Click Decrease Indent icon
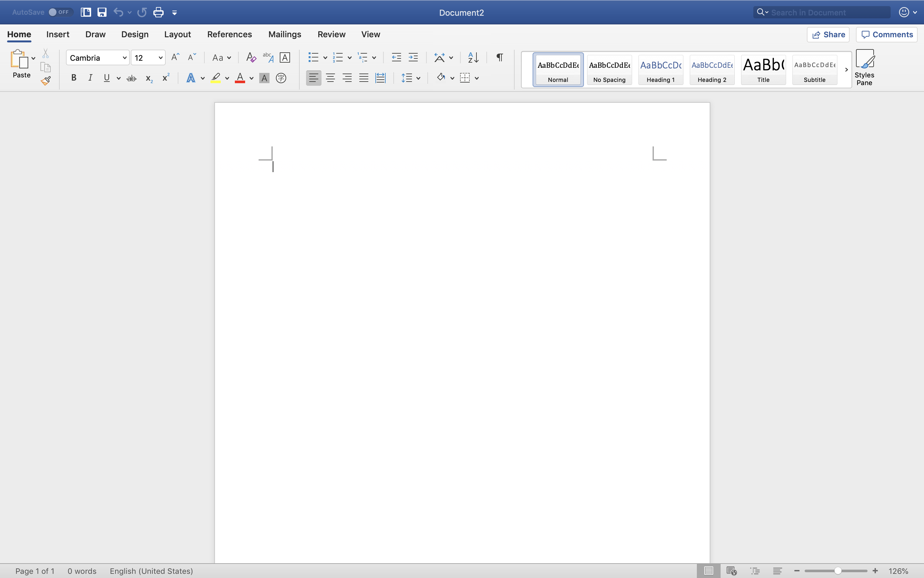 pyautogui.click(x=396, y=57)
